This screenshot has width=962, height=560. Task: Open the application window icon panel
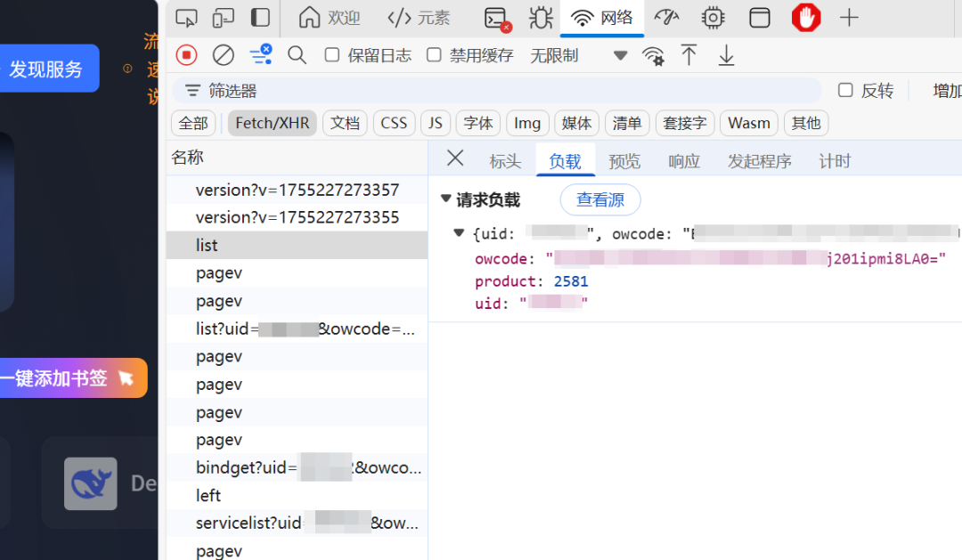(x=760, y=18)
